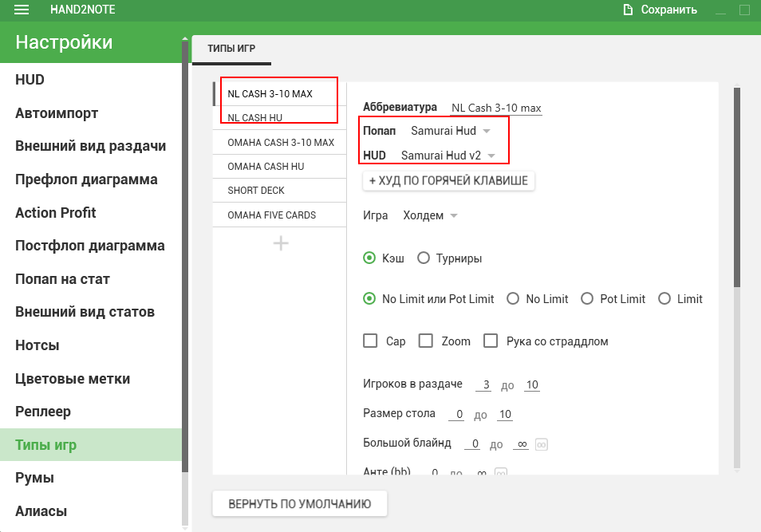
Task: Open HUD settings section
Action: pyautogui.click(x=91, y=80)
